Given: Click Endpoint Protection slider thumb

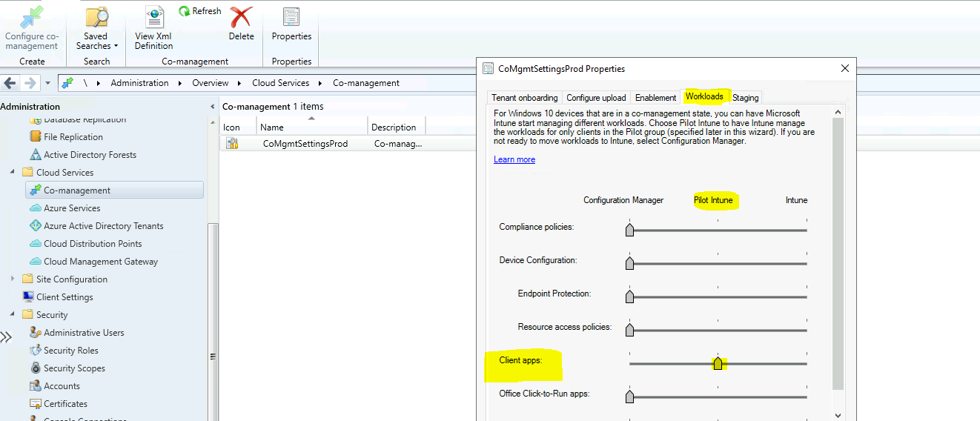Looking at the screenshot, I should [x=629, y=296].
